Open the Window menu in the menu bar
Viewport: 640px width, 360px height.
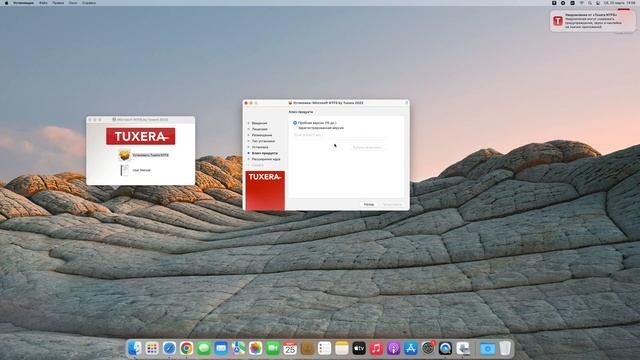point(73,3)
